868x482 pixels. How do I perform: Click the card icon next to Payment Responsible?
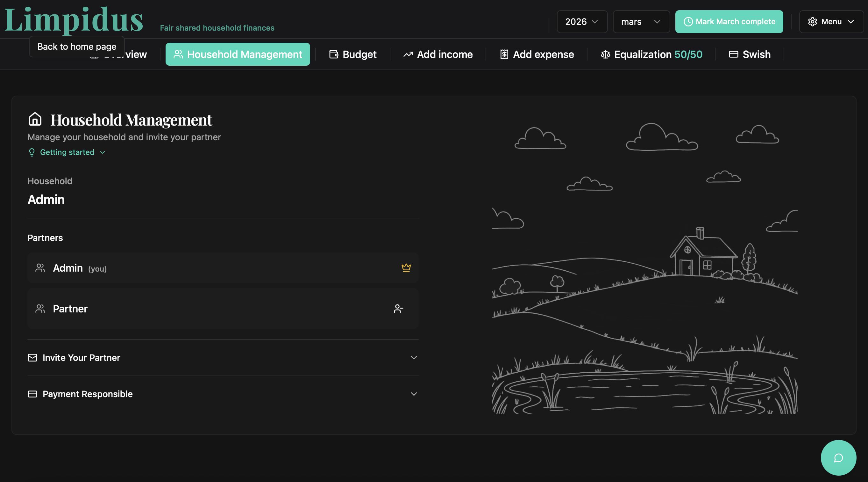32,394
